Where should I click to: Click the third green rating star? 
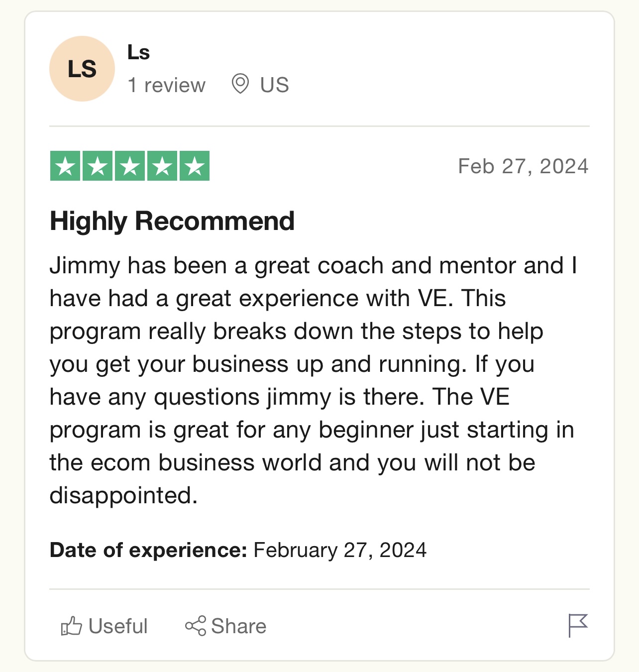130,166
